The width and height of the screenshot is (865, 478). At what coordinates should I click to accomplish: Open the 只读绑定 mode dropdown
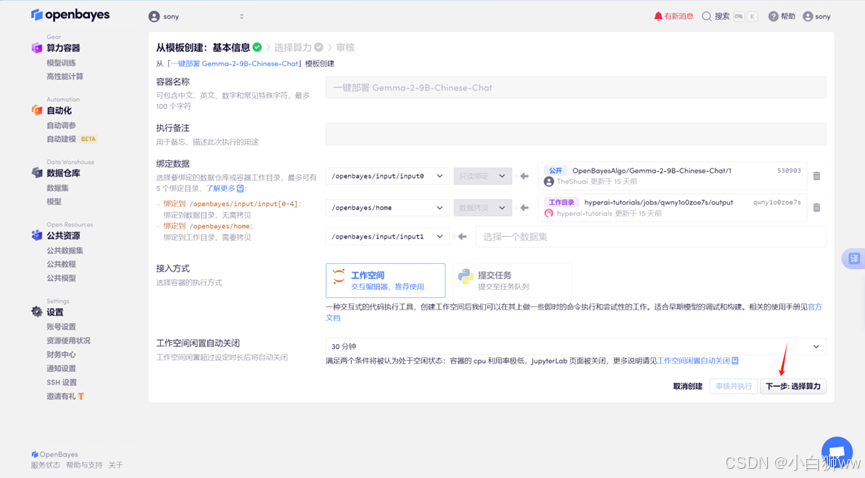pyautogui.click(x=483, y=176)
